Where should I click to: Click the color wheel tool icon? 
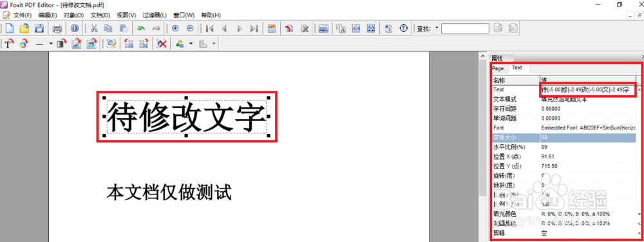click(x=23, y=44)
